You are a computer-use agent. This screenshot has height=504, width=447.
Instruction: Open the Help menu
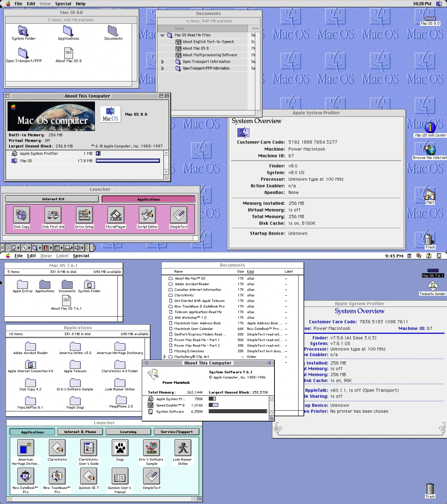80,4
